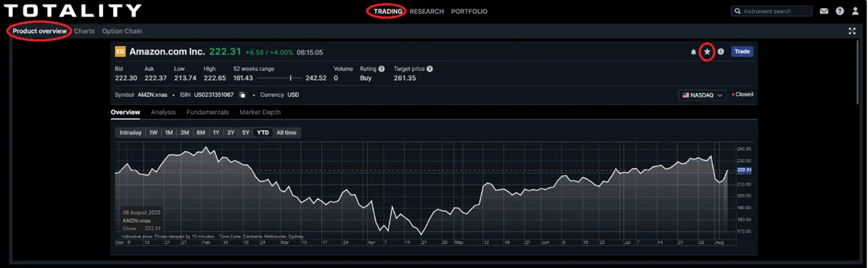Switch to Product overview tab
The height and width of the screenshot is (268, 868).
pyautogui.click(x=39, y=31)
